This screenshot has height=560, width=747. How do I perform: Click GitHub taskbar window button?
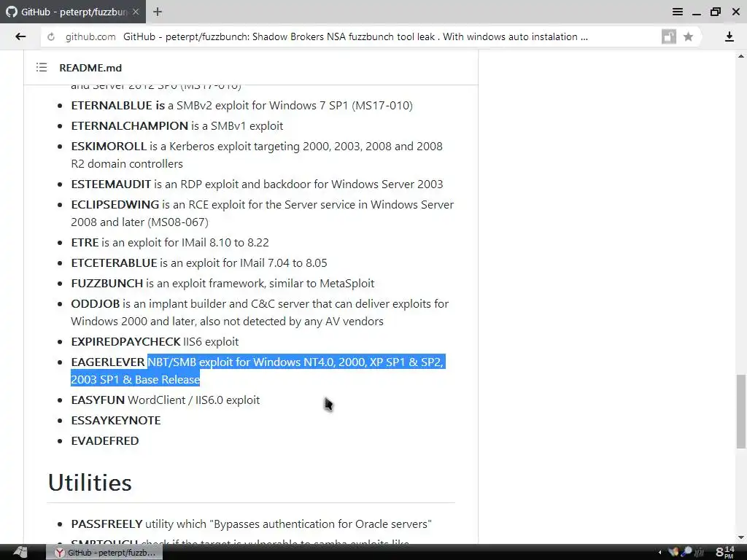(104, 553)
